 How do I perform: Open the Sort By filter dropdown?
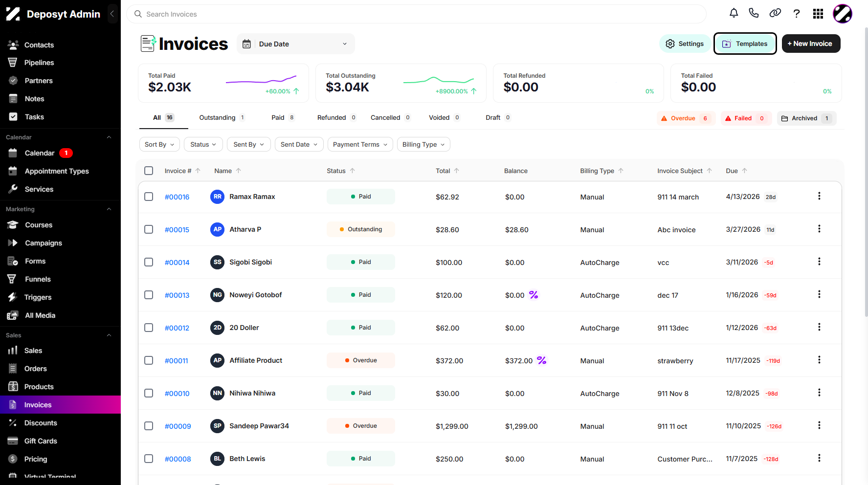159,144
